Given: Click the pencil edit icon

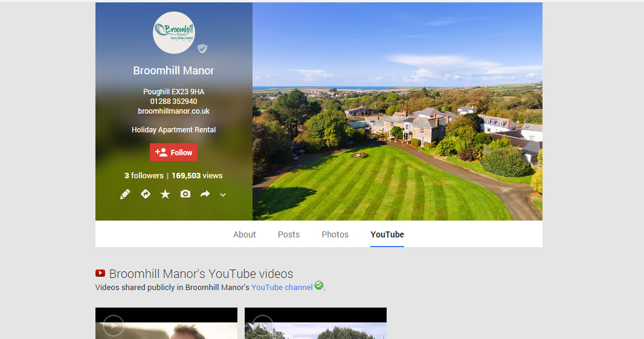Looking at the screenshot, I should coord(125,194).
